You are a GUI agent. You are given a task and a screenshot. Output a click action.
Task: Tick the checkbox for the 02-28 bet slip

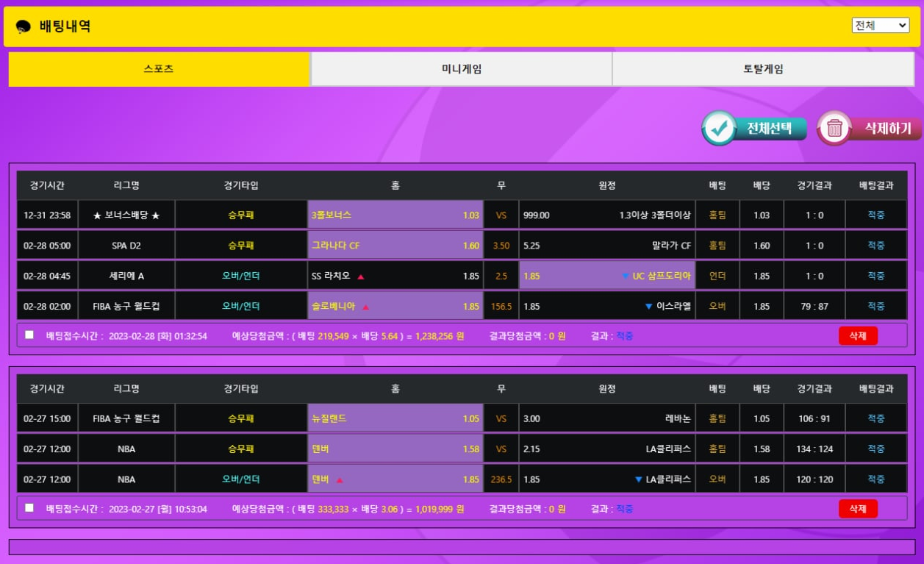tap(29, 335)
